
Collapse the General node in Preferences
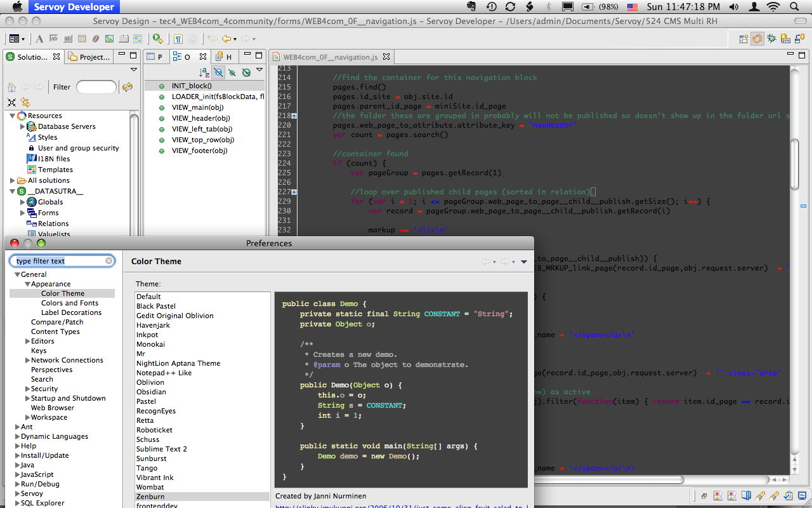tap(17, 274)
